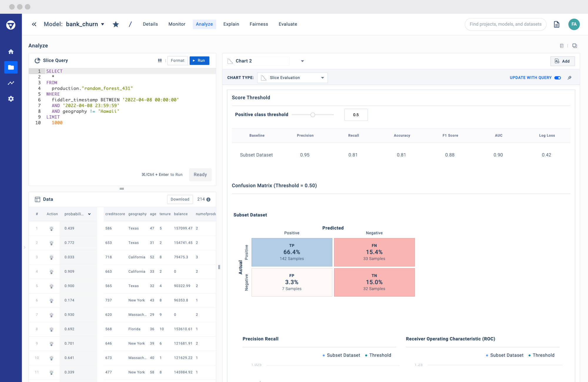Open the Monitor tab
Screen dimensions: 588x382
click(177, 24)
